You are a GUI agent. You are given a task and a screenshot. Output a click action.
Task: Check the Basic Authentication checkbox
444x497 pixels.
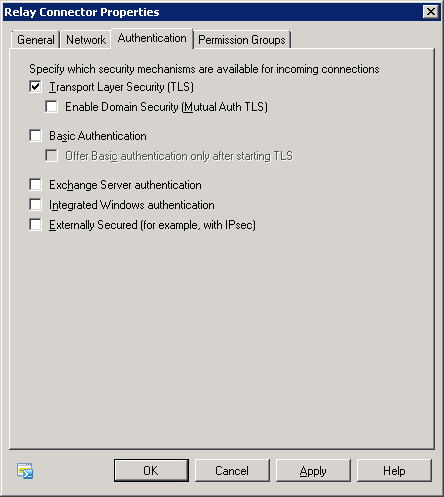coord(35,136)
